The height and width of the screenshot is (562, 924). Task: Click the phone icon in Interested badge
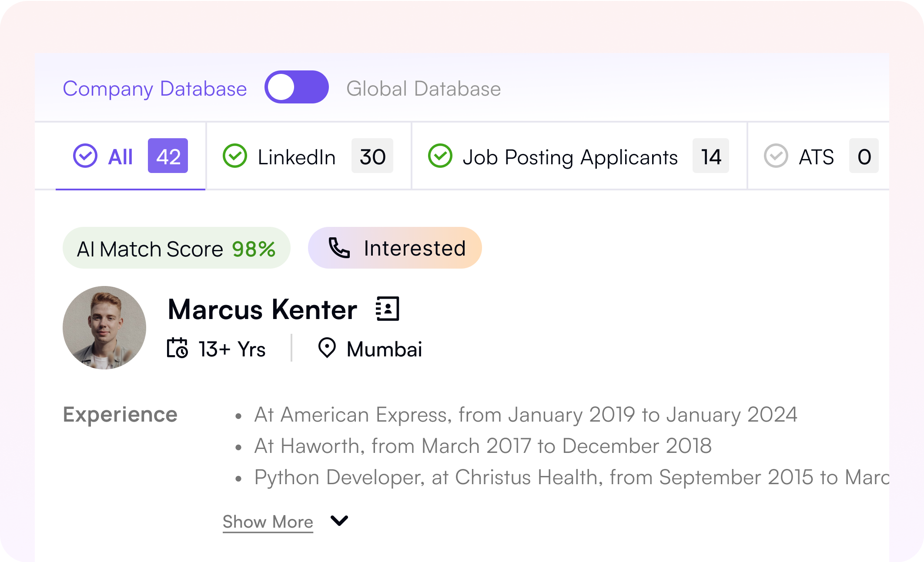point(339,248)
